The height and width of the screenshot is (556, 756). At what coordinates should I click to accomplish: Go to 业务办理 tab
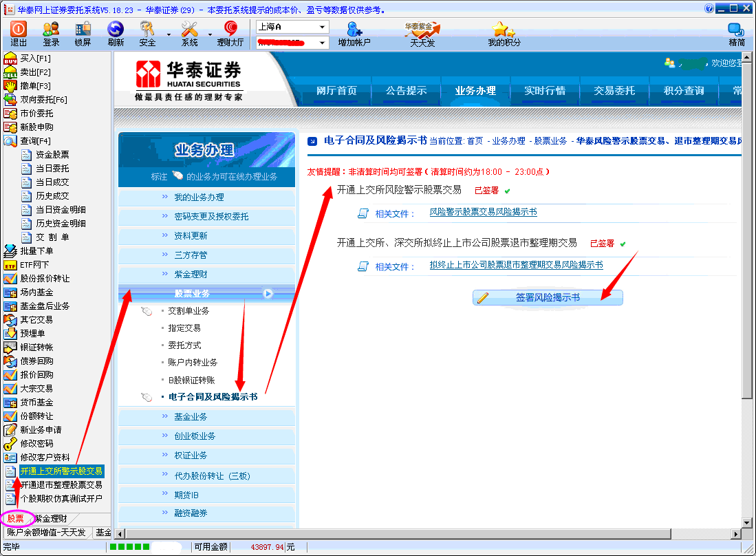click(x=475, y=91)
